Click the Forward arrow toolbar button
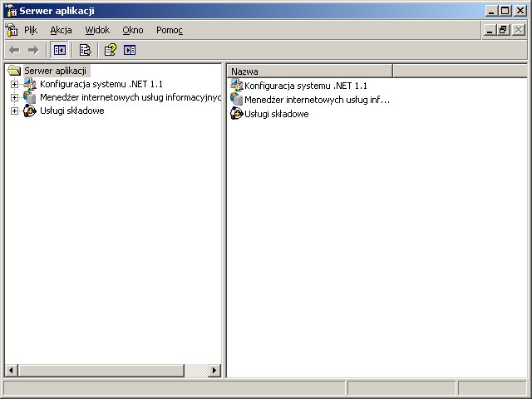532x399 pixels. (33, 50)
